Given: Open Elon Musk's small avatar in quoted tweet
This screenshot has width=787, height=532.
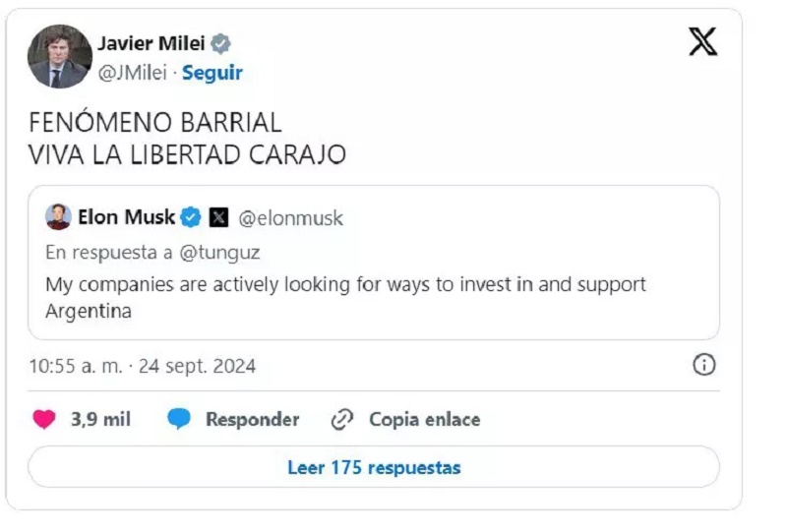Looking at the screenshot, I should (x=59, y=216).
